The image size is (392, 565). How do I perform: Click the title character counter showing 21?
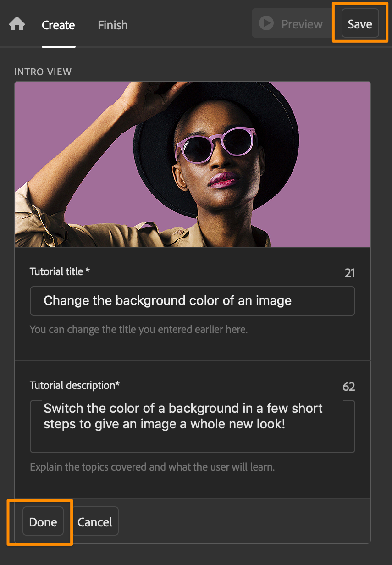pos(350,273)
